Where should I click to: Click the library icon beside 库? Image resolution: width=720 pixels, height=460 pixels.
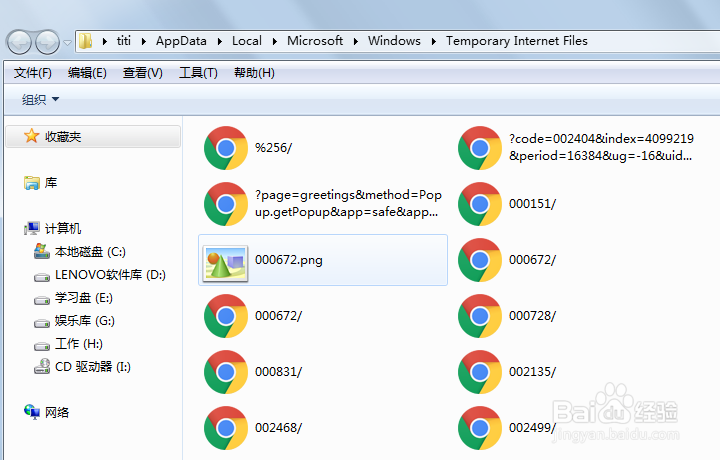[x=32, y=183]
